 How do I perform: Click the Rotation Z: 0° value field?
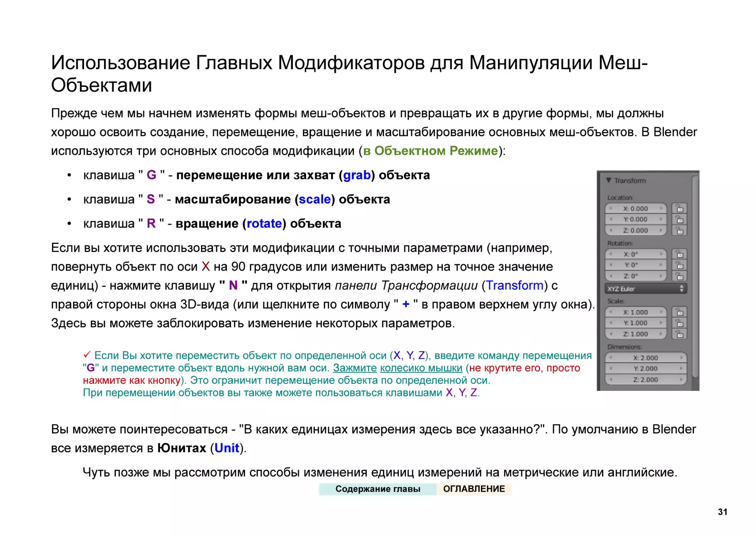636,276
